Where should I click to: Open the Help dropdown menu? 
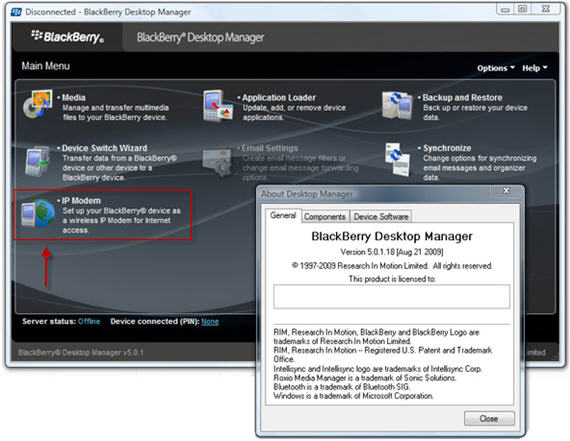coord(535,68)
